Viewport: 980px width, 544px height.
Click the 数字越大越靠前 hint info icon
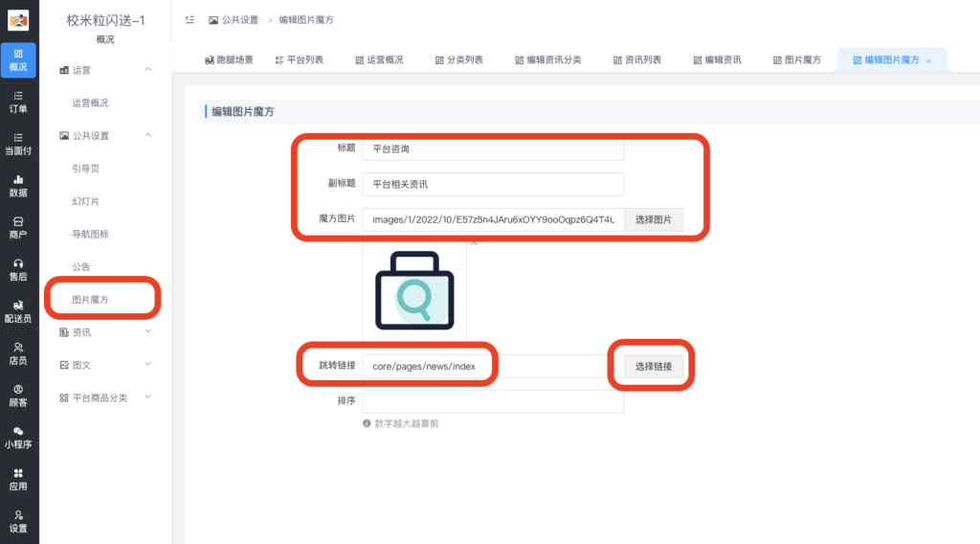point(367,423)
